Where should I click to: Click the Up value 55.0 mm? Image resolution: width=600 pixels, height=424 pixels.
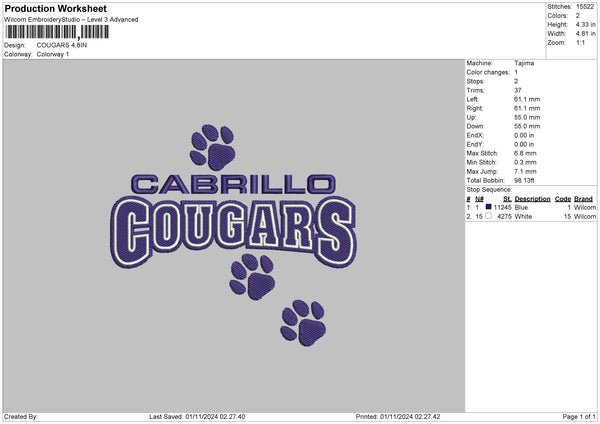click(x=527, y=117)
